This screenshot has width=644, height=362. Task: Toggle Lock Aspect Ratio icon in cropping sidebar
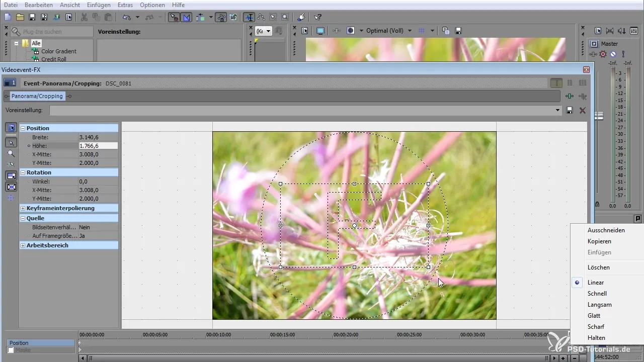[x=11, y=175]
